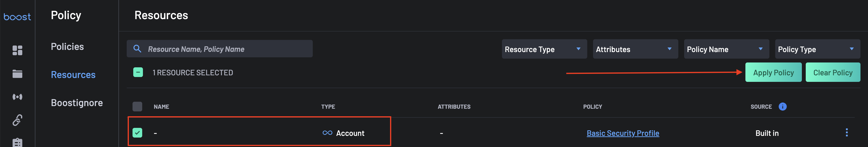Uncheck the Account resource row checkbox

point(137,133)
